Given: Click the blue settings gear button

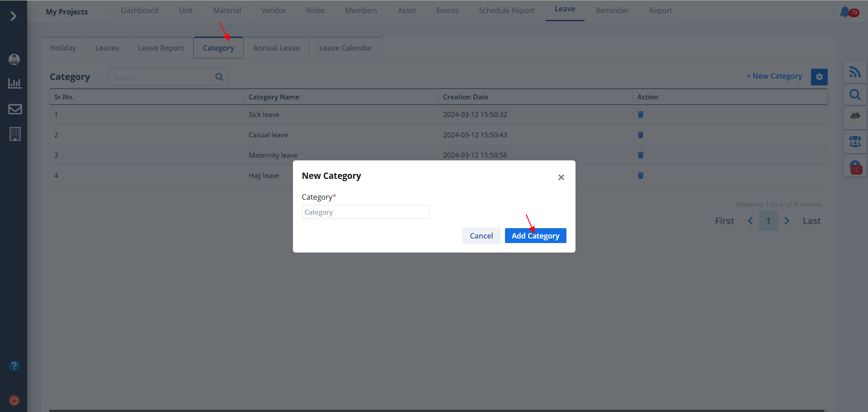Looking at the screenshot, I should [x=819, y=77].
